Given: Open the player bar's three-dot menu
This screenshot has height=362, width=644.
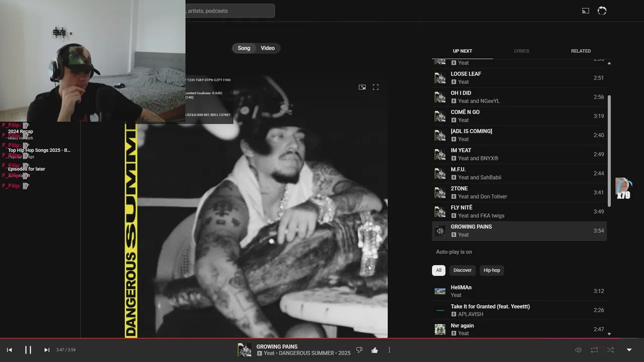Looking at the screenshot, I should pyautogui.click(x=389, y=350).
